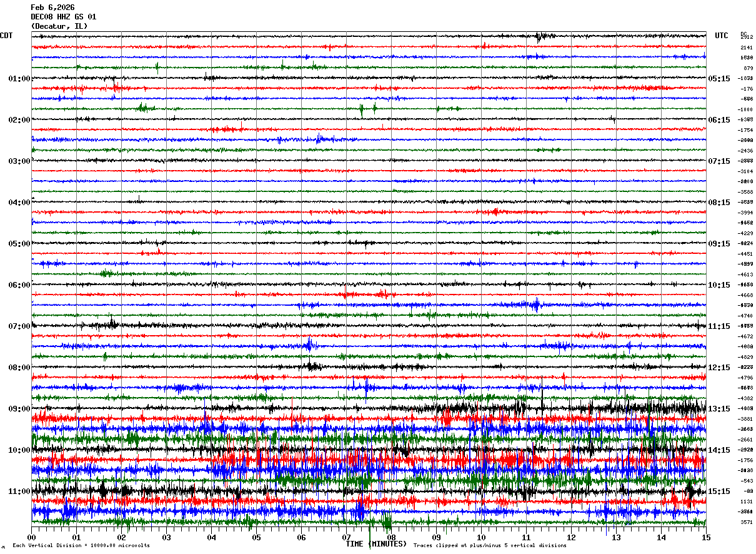Select DC offset value -4451

745,254
